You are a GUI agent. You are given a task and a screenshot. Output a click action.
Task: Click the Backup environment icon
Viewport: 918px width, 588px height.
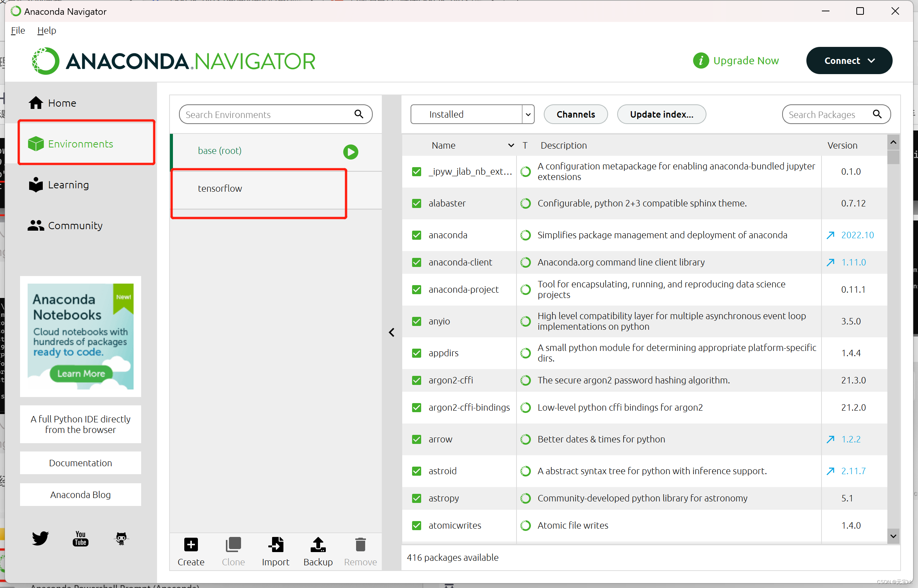pyautogui.click(x=318, y=544)
